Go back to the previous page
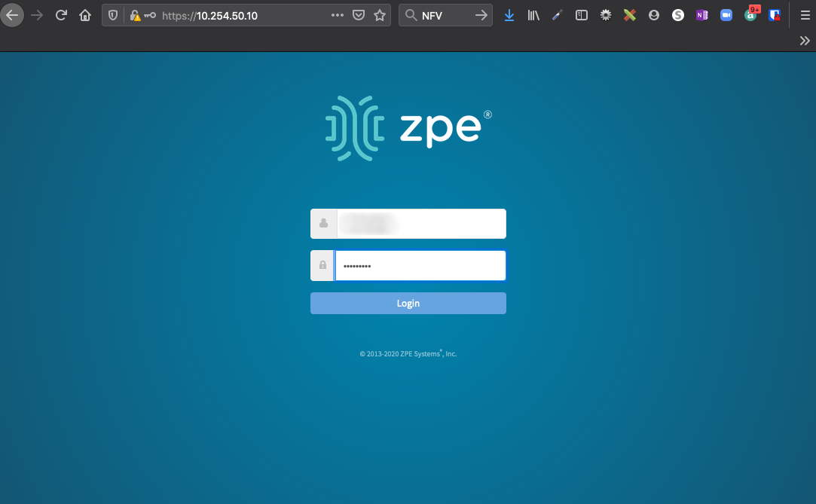816x504 pixels. coord(12,15)
